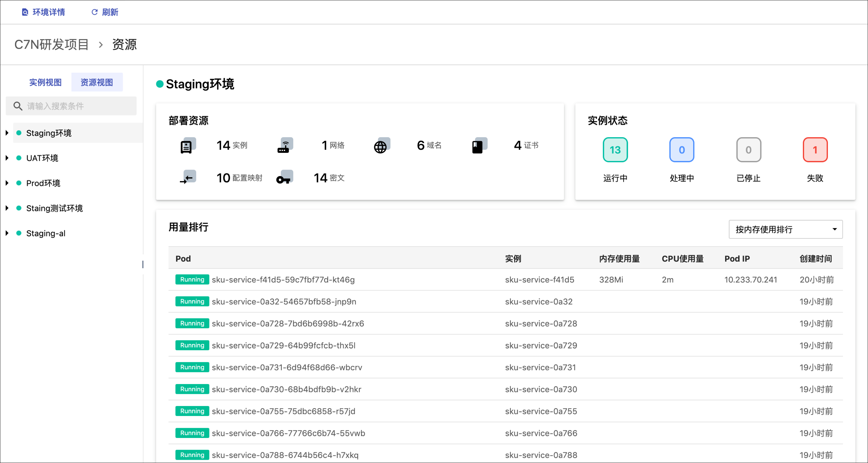Viewport: 868px width, 463px height.
Task: Click the breadcrumb chevron after C7N研发项目
Action: [100, 45]
